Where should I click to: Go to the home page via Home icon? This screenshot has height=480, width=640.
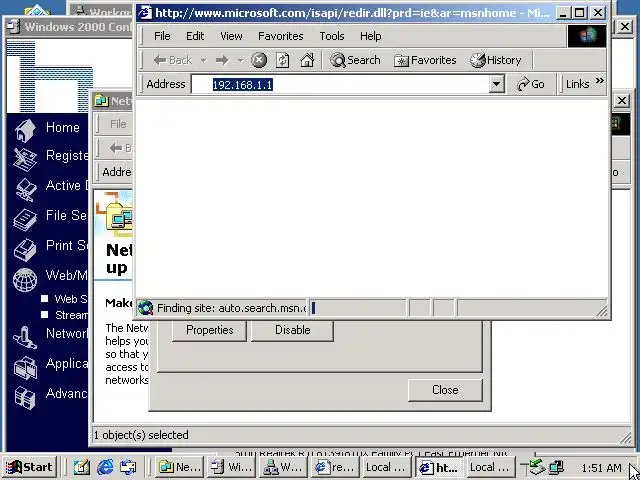pos(307,60)
